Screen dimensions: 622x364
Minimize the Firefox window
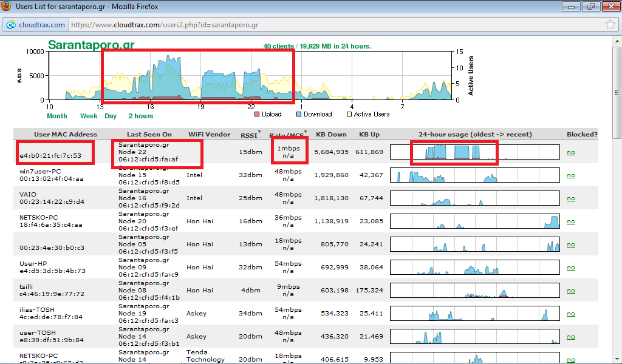tap(571, 6)
